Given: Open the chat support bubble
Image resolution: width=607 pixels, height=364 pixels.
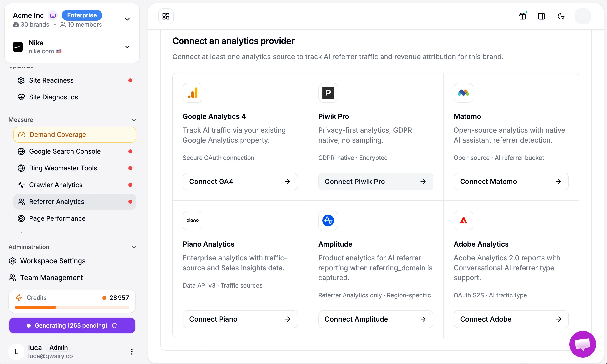Looking at the screenshot, I should [583, 344].
